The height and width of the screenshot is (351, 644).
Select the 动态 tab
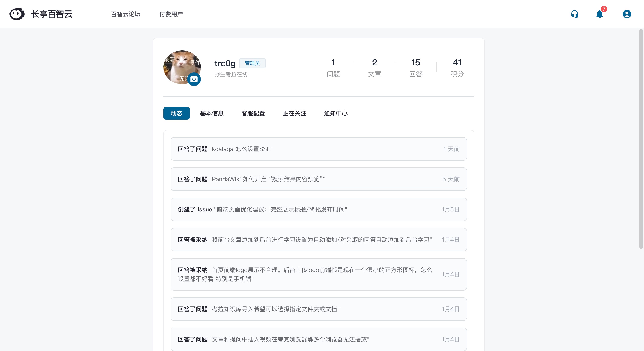tap(176, 113)
